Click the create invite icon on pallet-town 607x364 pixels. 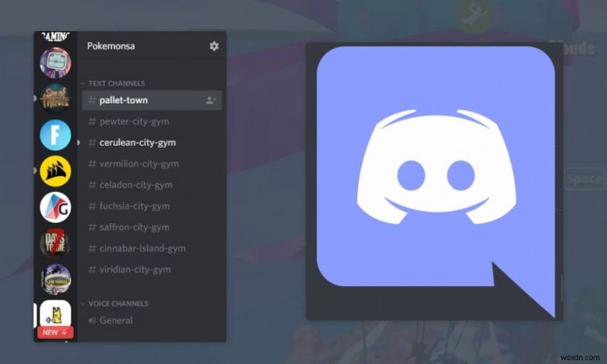coord(211,101)
